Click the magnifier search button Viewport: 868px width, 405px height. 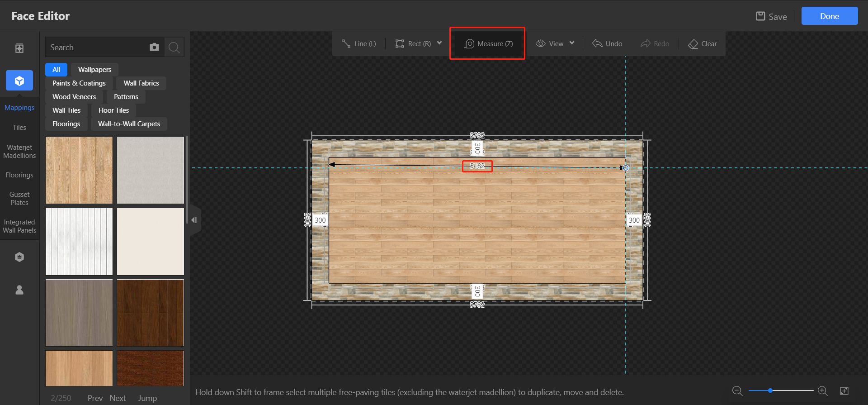click(x=174, y=47)
